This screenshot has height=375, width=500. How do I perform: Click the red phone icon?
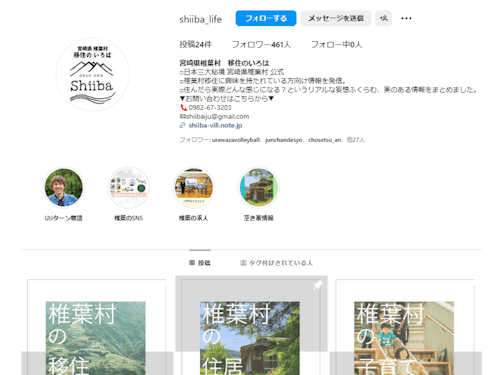point(183,107)
